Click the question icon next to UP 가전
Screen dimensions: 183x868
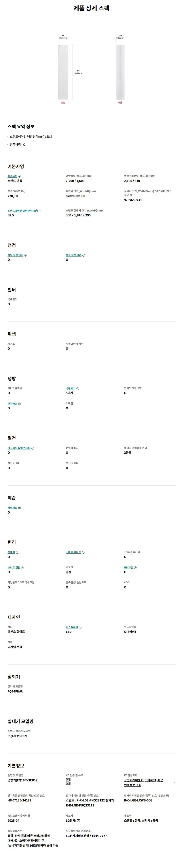tap(135, 567)
